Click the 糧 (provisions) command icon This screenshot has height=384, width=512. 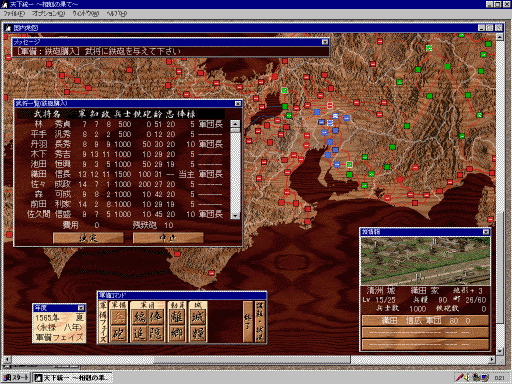tap(198, 333)
